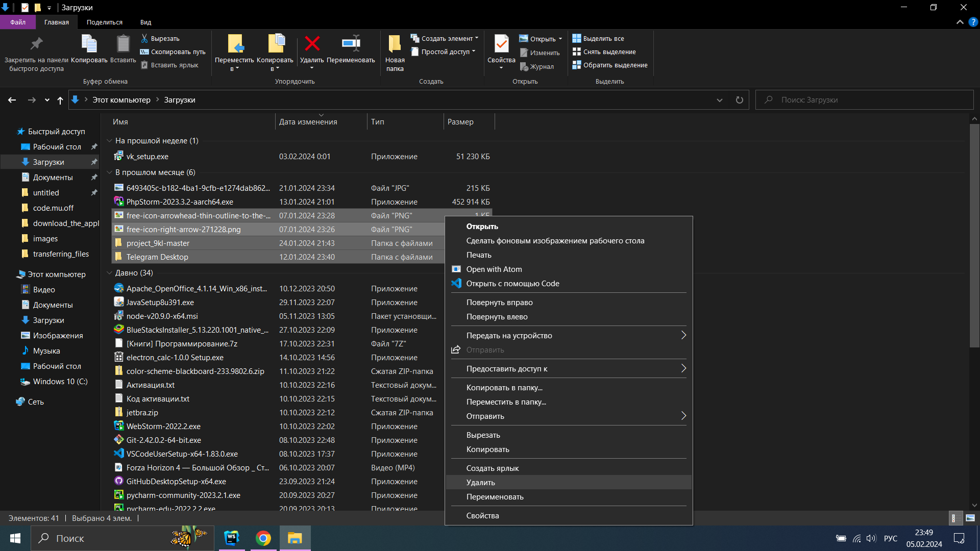Go up one folder level arrow
Screen dimensions: 980x551
(60, 100)
